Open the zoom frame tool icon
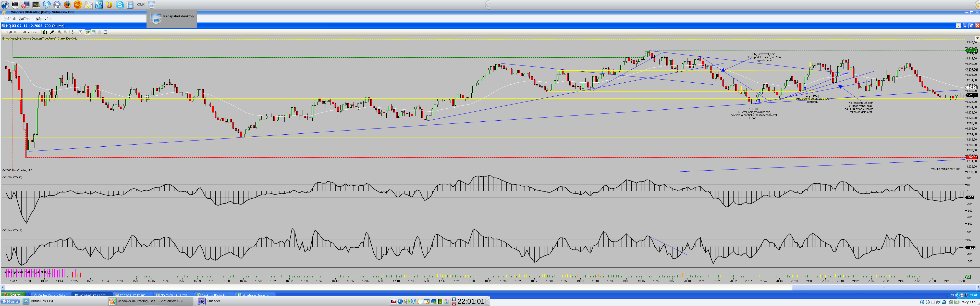The height and width of the screenshot is (306, 980). pos(80,32)
